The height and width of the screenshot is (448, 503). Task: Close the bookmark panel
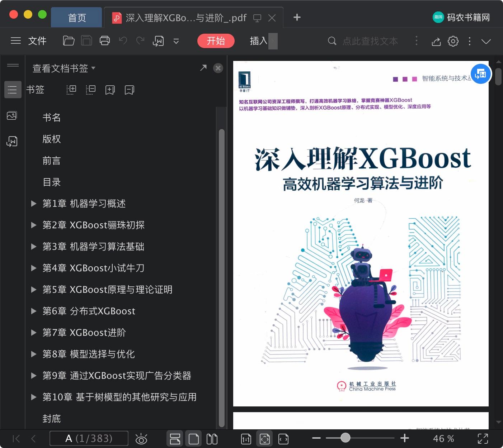[x=218, y=68]
